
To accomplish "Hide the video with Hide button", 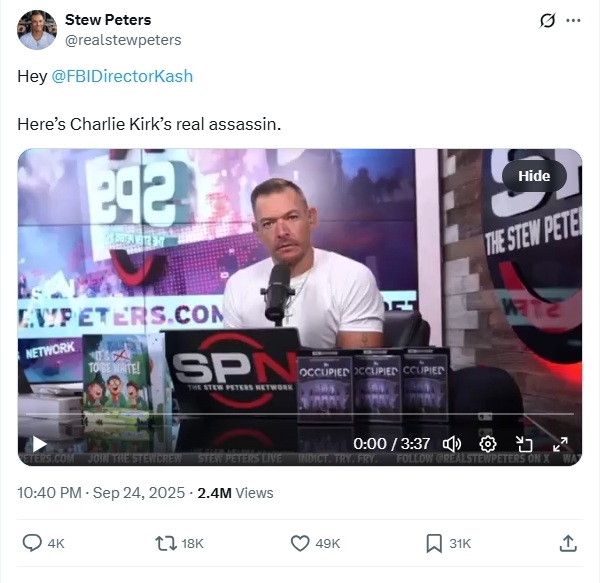I will [x=534, y=176].
